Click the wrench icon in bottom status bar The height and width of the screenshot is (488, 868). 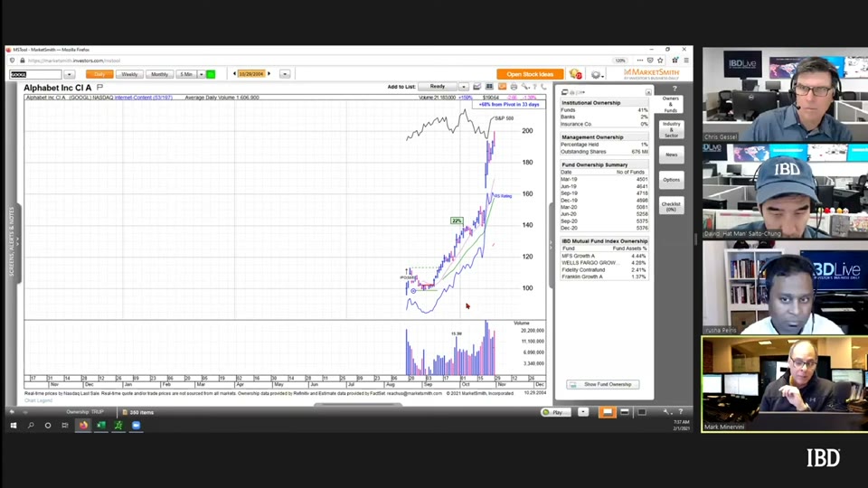[x=666, y=412]
